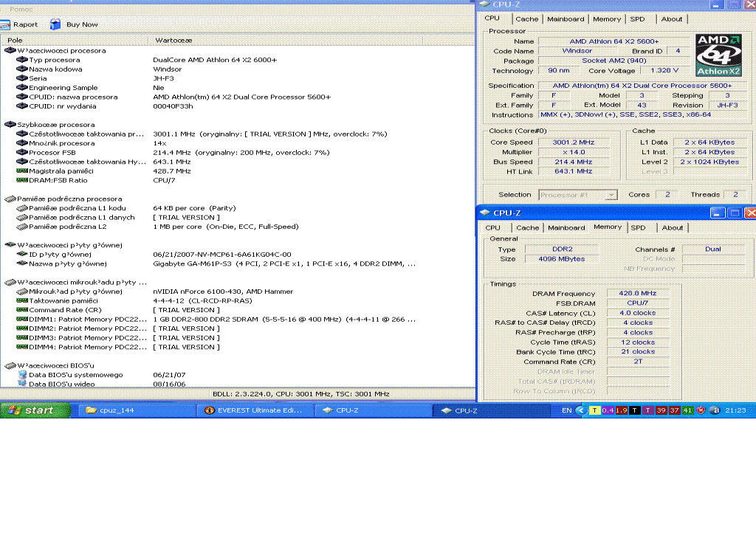Open Mainboard tab in lower CPU-Z window
Viewport: 756px width, 558px height.
566,227
